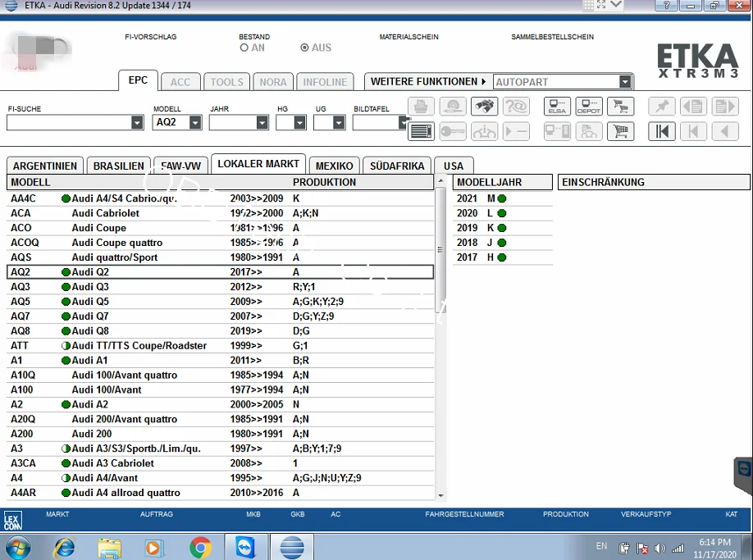
Task: Open Internet Explorer from the taskbar
Action: [x=65, y=548]
